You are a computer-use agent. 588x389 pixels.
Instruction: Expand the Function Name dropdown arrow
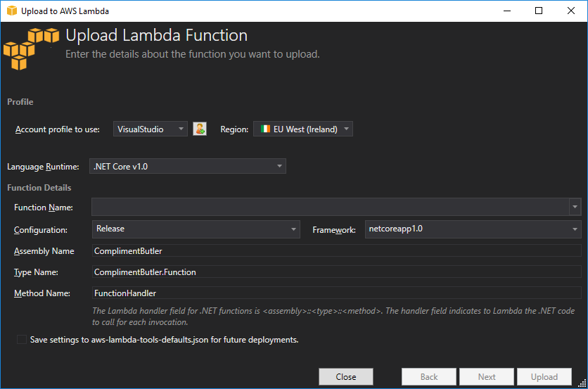pos(575,207)
